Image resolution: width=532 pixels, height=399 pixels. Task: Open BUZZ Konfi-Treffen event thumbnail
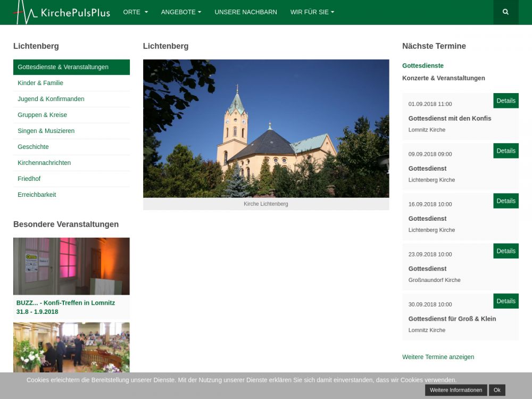(71, 266)
